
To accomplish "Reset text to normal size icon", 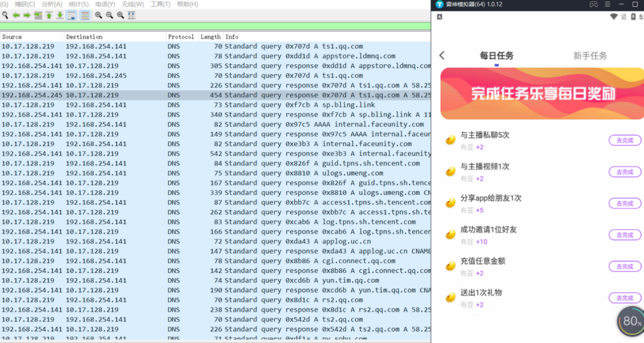I will (x=121, y=15).
